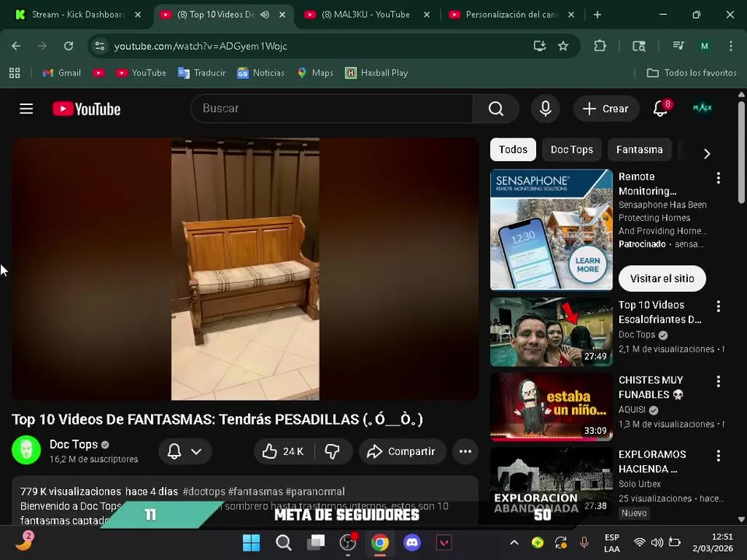The height and width of the screenshot is (560, 747).
Task: Switch to MAL3KU - YouTube tab
Action: click(366, 15)
